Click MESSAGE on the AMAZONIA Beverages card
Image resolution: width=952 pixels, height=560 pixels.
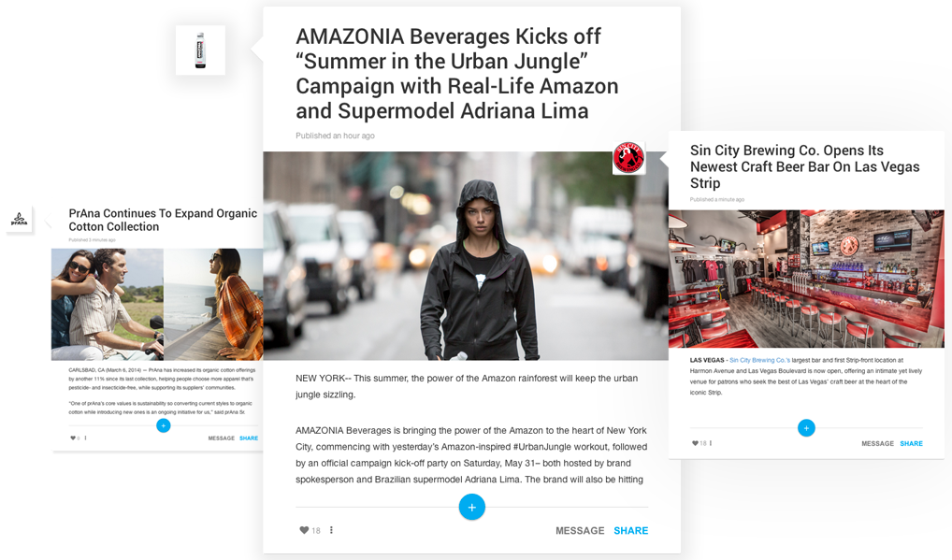tap(580, 531)
